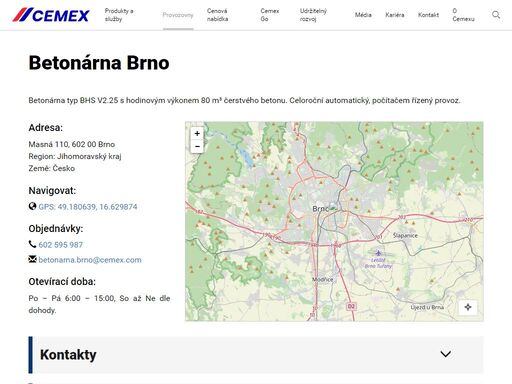Open the Kontakty accordion header
This screenshot has width=512, height=384.
pyautogui.click(x=256, y=355)
